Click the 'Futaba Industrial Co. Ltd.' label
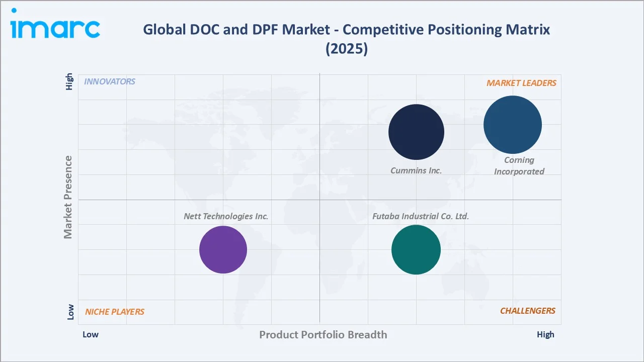644x362 pixels. coord(421,216)
